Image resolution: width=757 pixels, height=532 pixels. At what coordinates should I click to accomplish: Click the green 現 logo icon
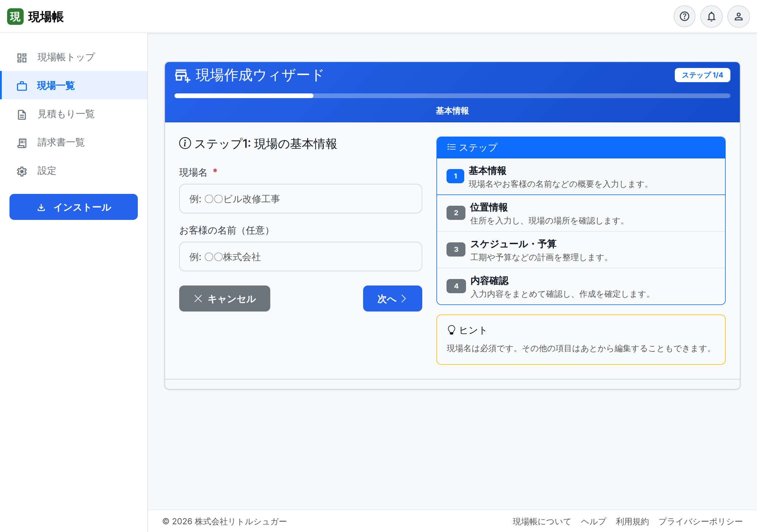pyautogui.click(x=15, y=17)
